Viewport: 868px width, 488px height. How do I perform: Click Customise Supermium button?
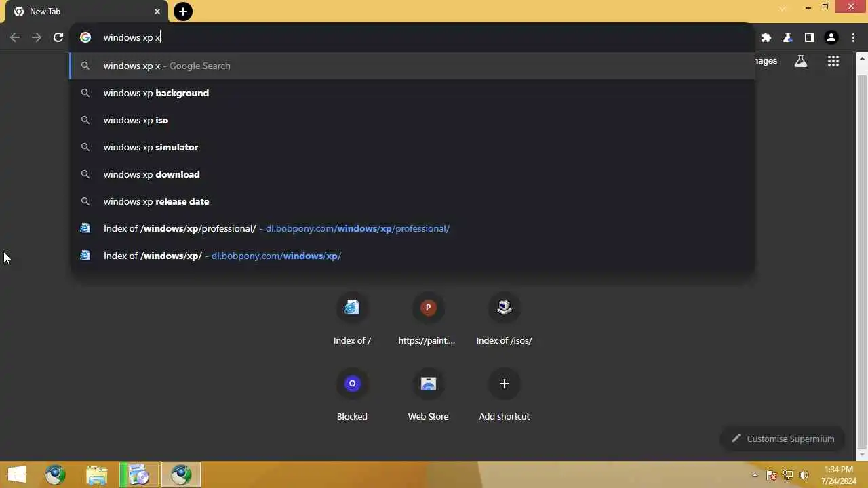(782, 439)
